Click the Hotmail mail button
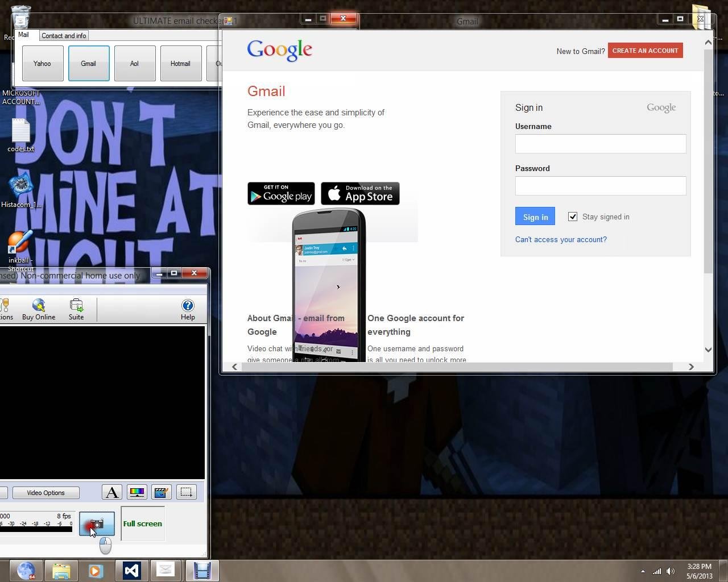This screenshot has width=728, height=582. click(181, 64)
